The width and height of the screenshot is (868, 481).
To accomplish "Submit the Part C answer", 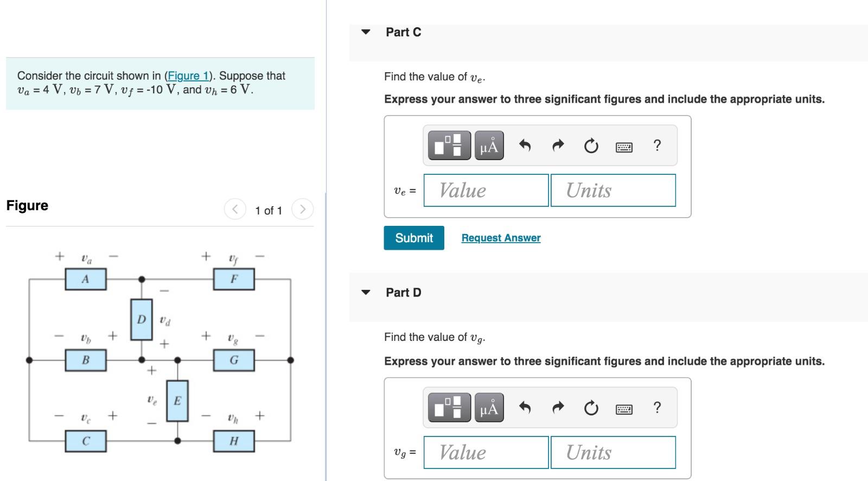I will click(x=413, y=238).
